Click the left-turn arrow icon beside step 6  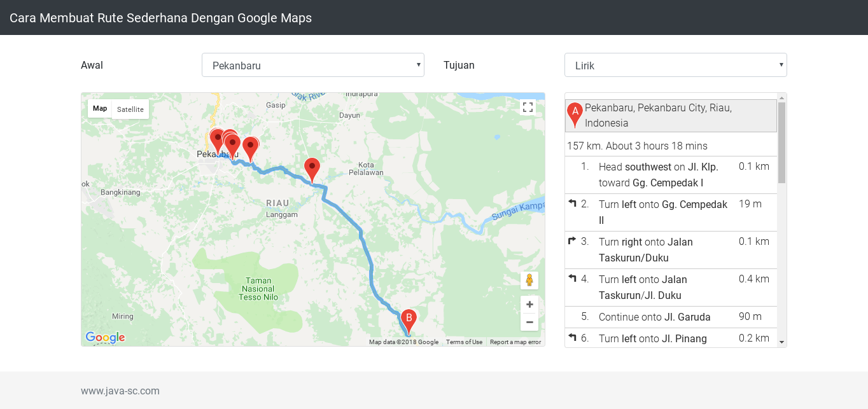click(571, 337)
